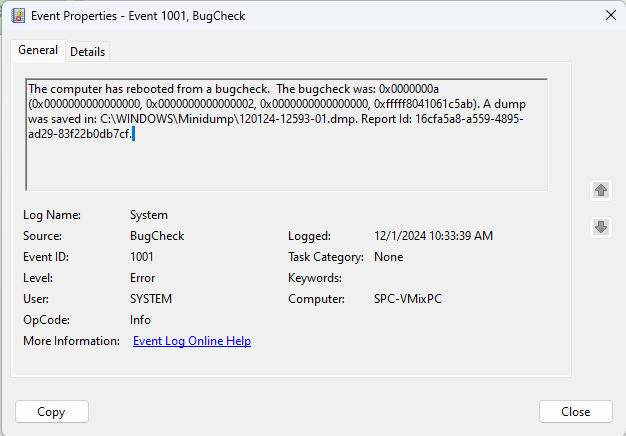Screen dimensions: 626x436
Task: Click the Log Name value System
Action: click(x=149, y=215)
